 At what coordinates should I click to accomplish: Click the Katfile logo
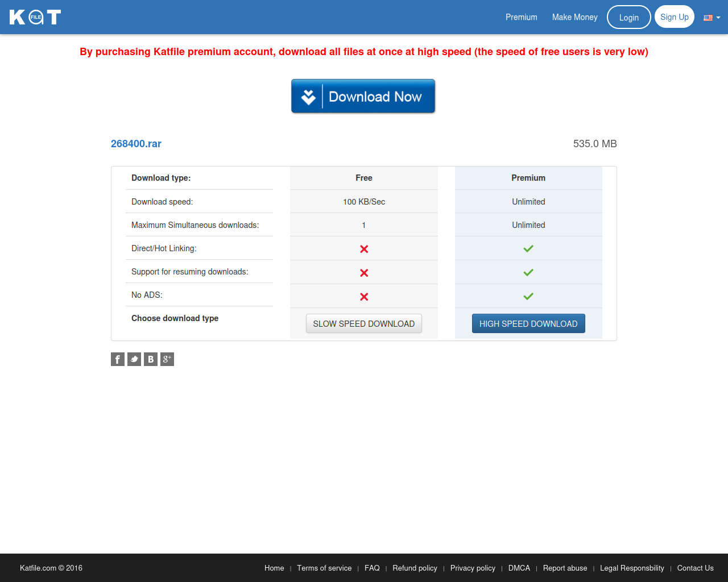click(35, 17)
